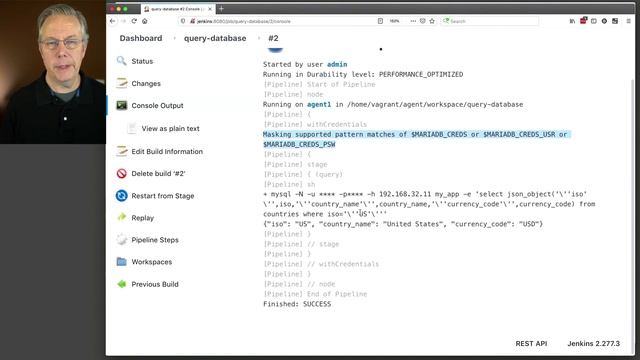Open the browser home icon
Viewport: 640px width, 360px height.
pos(144,21)
